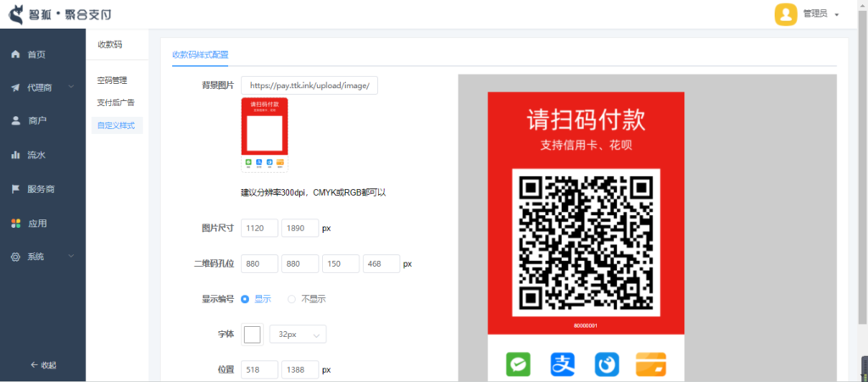Image resolution: width=868 pixels, height=382 pixels.
Task: Open the white font color swatch
Action: [x=252, y=335]
